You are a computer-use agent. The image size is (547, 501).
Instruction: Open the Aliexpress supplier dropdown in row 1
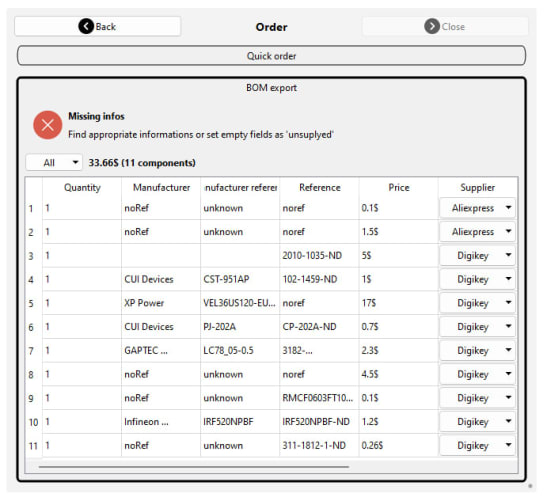tap(477, 208)
